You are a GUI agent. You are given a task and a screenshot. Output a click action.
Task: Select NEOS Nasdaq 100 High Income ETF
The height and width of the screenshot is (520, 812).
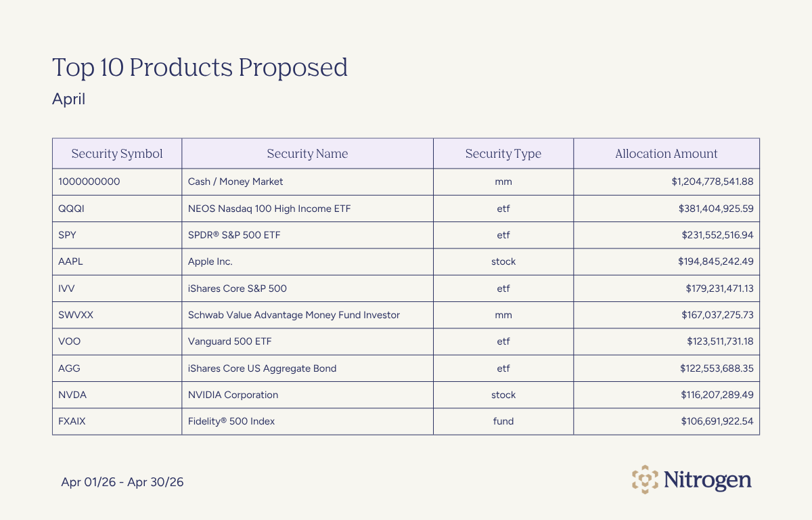[269, 209]
